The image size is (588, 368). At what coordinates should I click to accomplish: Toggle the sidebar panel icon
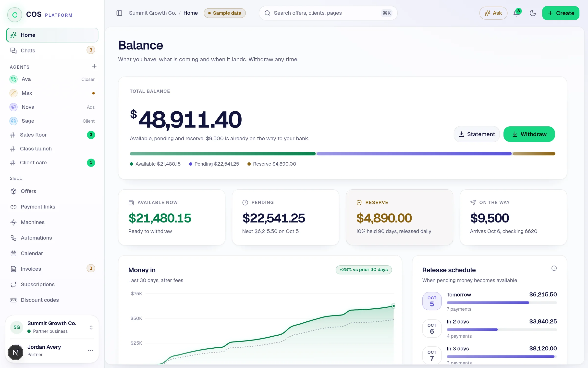119,13
